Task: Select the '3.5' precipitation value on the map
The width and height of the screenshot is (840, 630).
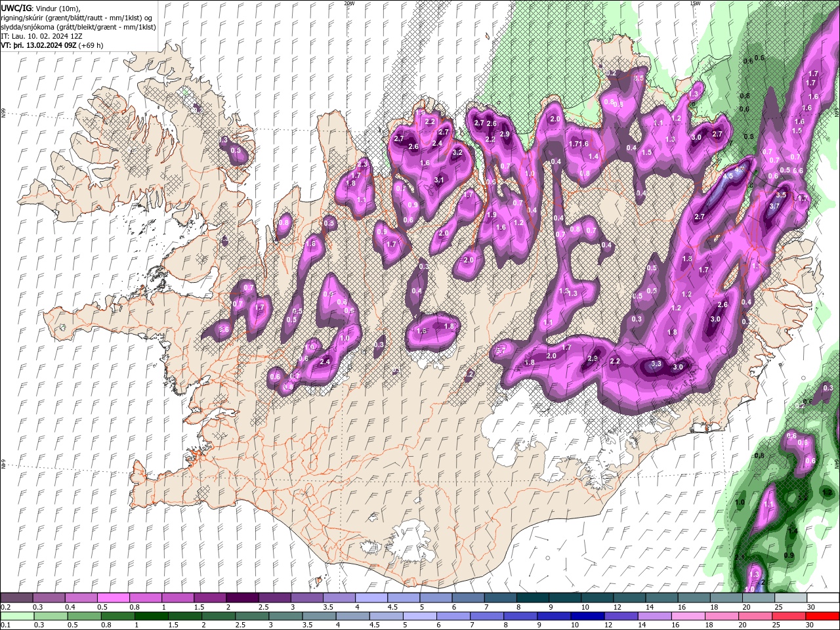Action: (781, 195)
